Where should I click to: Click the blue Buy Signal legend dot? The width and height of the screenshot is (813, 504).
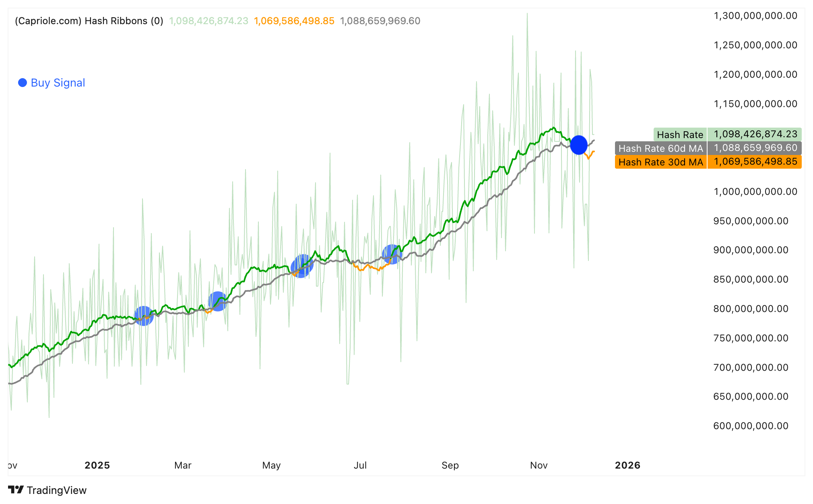tap(23, 83)
